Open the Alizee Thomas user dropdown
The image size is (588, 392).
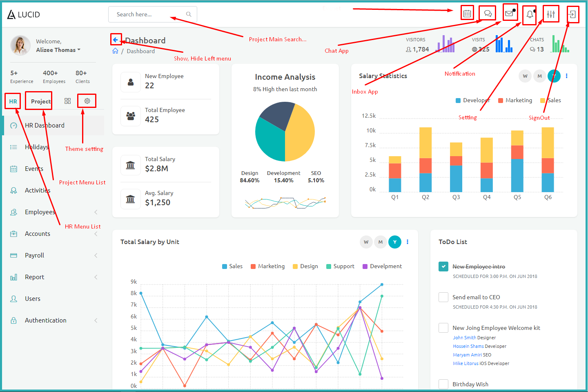(x=58, y=50)
